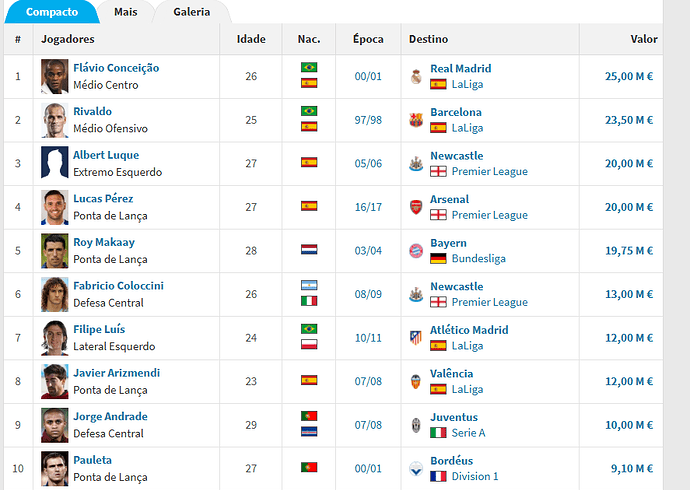Switch to the Galeria tab
This screenshot has height=490, width=690.
click(x=191, y=12)
